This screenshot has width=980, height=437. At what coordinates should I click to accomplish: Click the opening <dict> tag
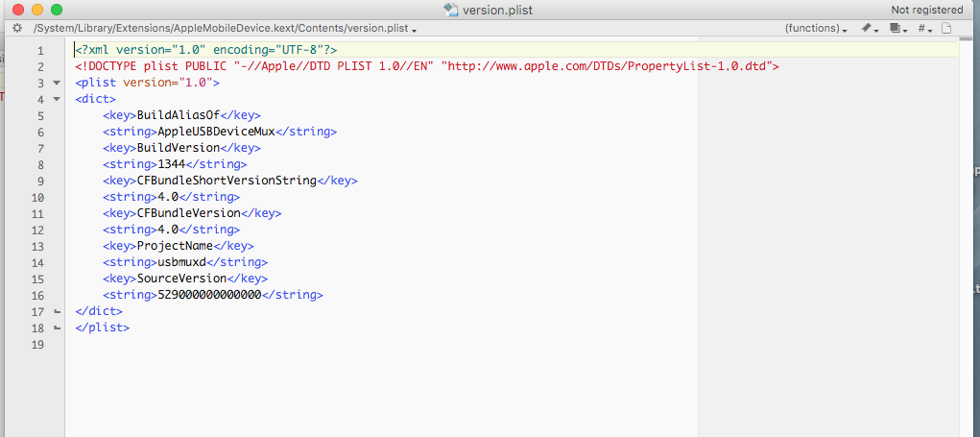[96, 99]
